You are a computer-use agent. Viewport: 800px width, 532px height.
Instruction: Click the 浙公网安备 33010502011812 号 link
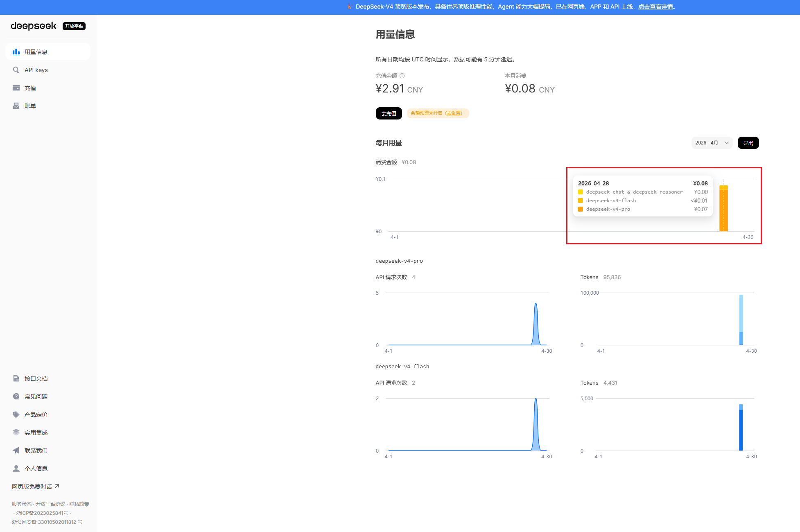(x=47, y=522)
